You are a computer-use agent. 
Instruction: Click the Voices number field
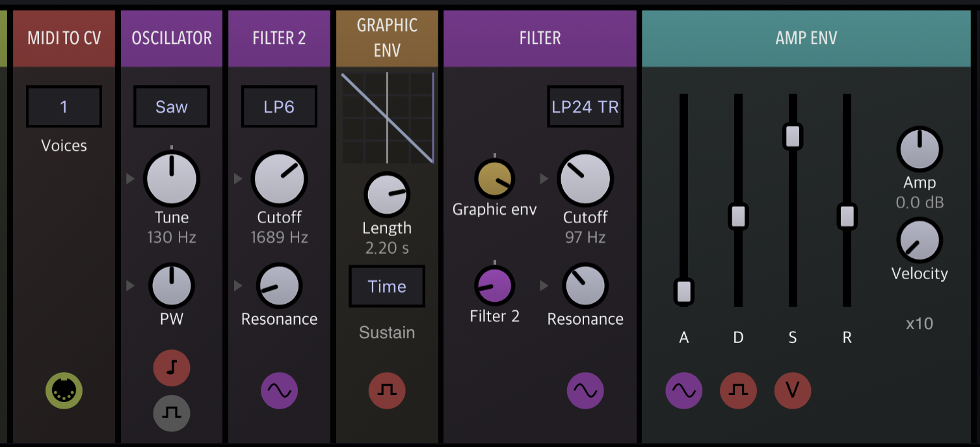(x=64, y=107)
